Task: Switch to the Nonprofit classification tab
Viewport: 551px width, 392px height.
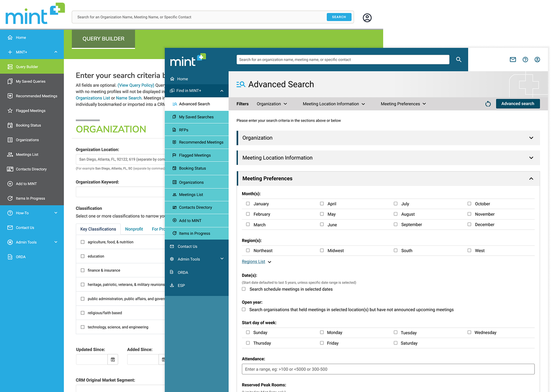Action: [134, 229]
